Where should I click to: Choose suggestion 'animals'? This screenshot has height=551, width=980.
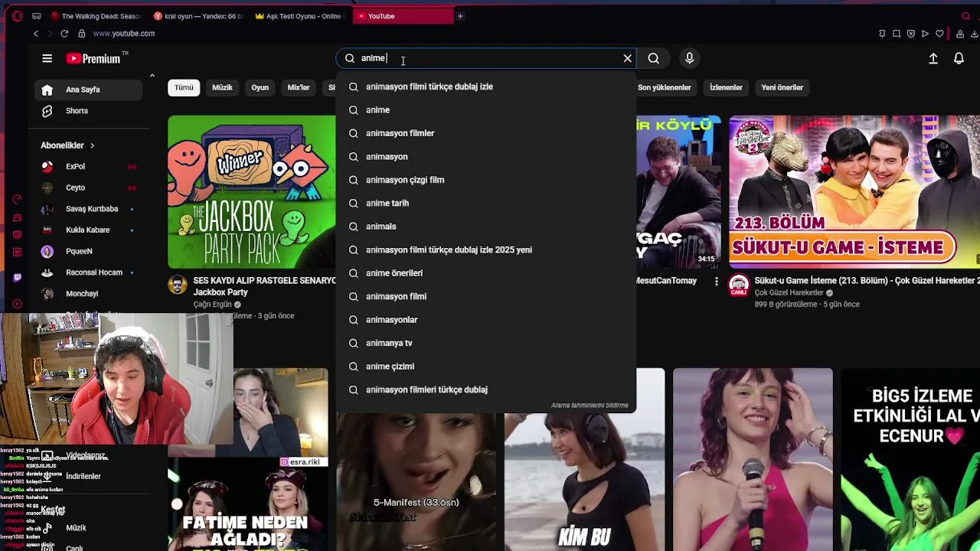click(x=486, y=227)
